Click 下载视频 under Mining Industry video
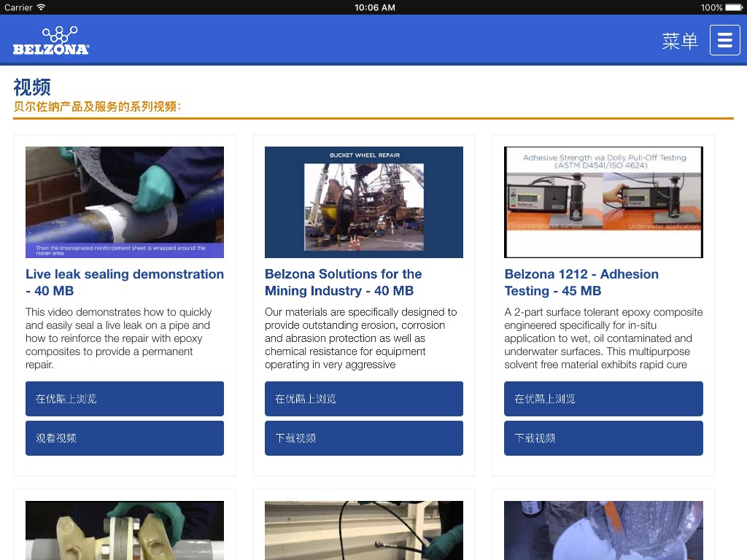747x560 pixels. [364, 438]
